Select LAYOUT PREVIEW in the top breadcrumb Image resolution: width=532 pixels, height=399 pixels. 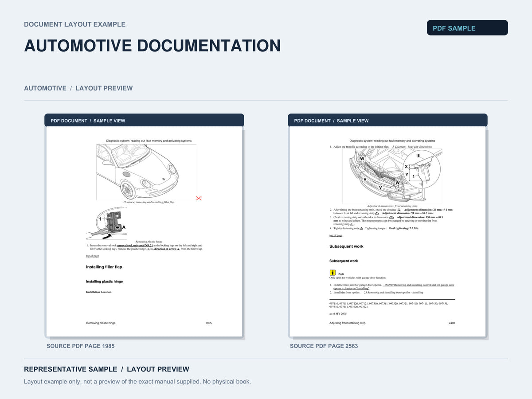pyautogui.click(x=104, y=88)
